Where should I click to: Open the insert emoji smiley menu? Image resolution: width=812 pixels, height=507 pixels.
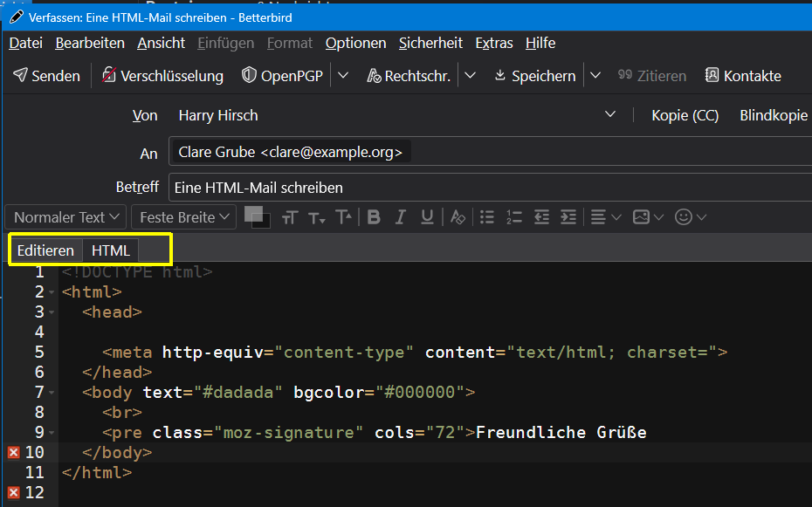click(690, 217)
